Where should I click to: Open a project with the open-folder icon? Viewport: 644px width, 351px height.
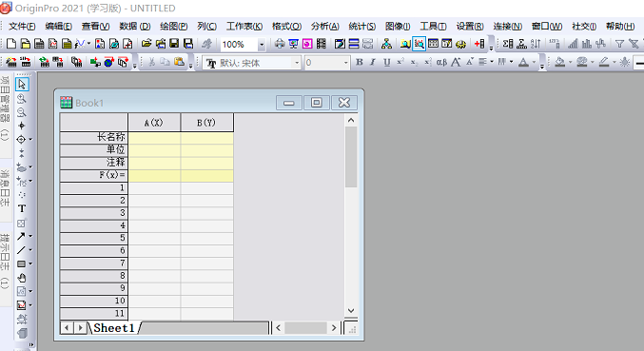(x=146, y=44)
